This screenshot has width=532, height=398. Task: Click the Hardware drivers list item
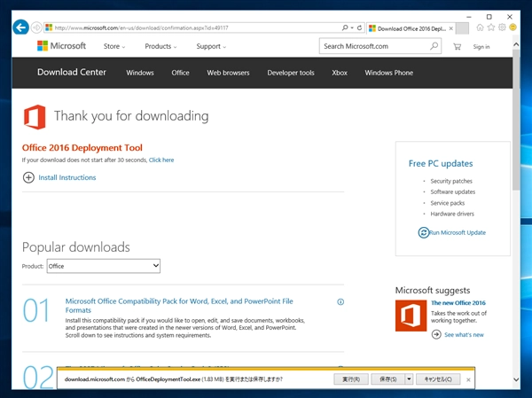[452, 214]
